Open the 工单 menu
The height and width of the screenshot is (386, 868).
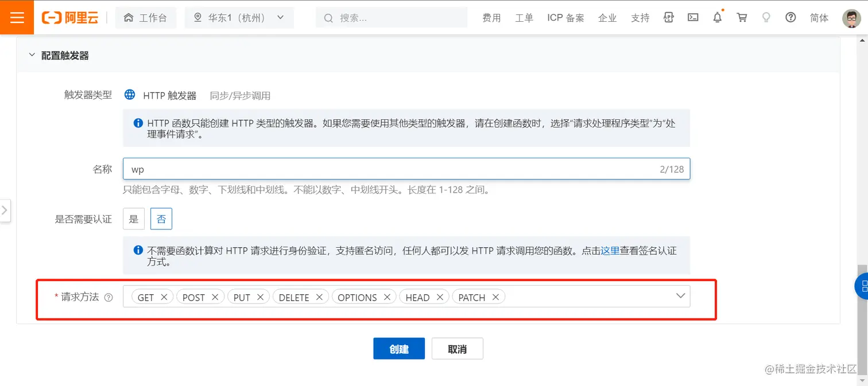[524, 18]
